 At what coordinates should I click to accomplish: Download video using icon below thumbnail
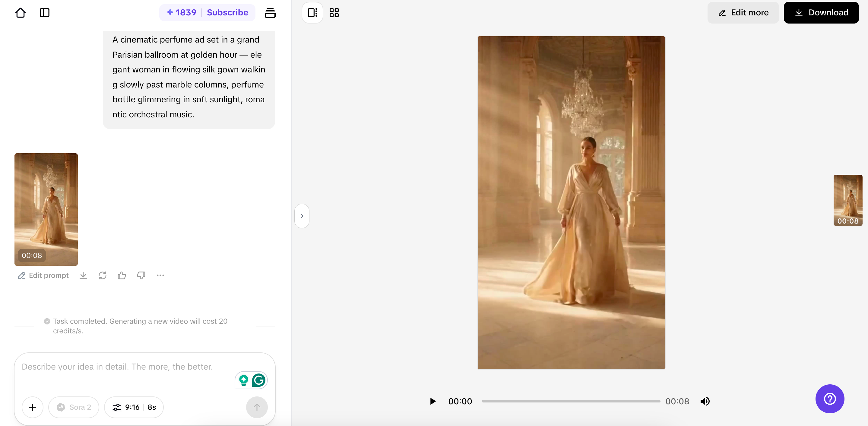coord(83,275)
